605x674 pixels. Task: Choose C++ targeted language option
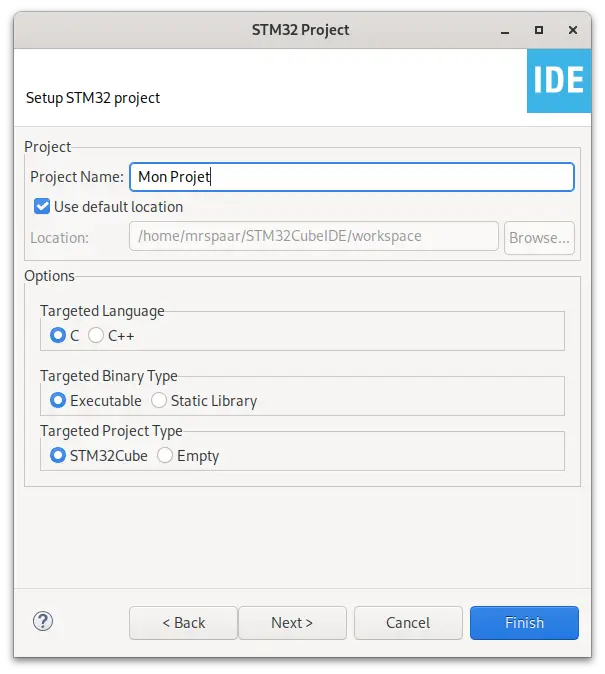(x=96, y=336)
